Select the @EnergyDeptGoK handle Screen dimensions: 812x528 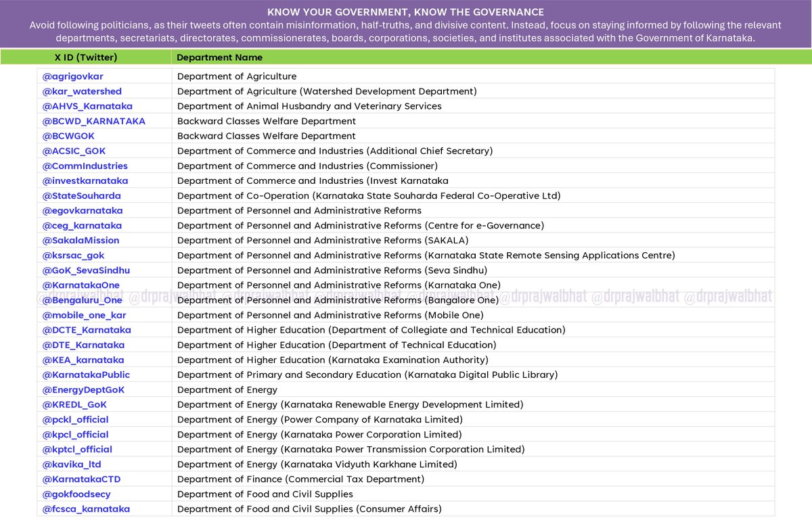point(83,389)
